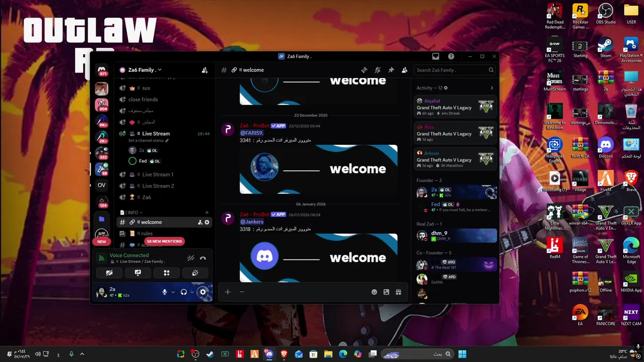Disconnect from the voice call
Screen dimensions: 644x362
pyautogui.click(x=203, y=258)
